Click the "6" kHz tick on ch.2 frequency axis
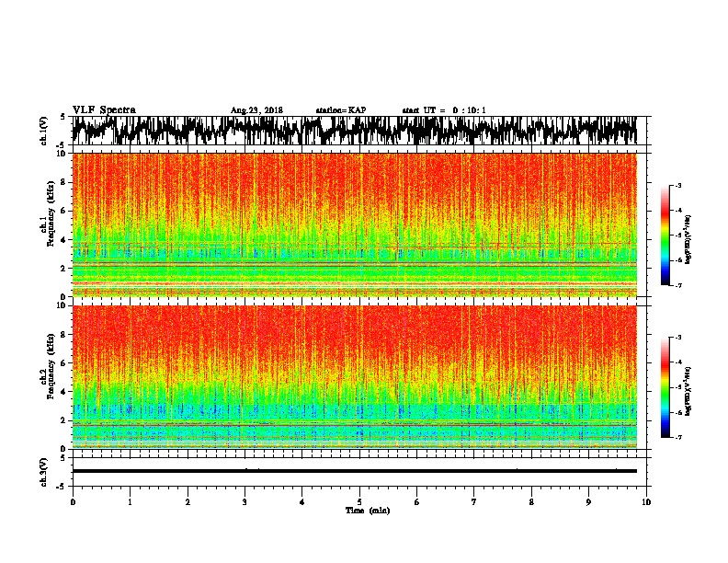Viewport: 728px width, 563px height. 63,363
